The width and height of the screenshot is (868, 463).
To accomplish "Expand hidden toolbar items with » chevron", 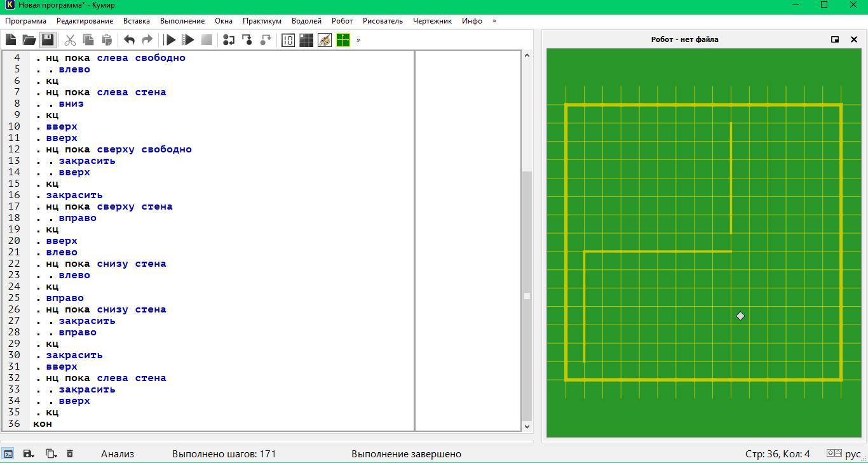I will pos(358,40).
